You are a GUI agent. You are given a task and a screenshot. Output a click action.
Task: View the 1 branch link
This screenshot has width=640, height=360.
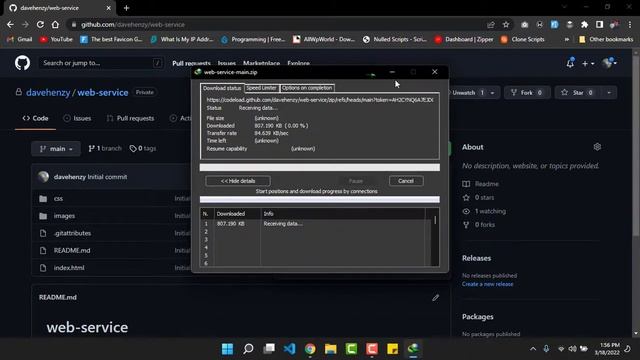(105, 149)
